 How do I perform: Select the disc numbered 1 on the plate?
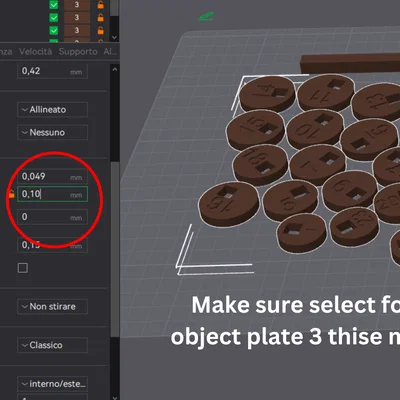tap(302, 233)
